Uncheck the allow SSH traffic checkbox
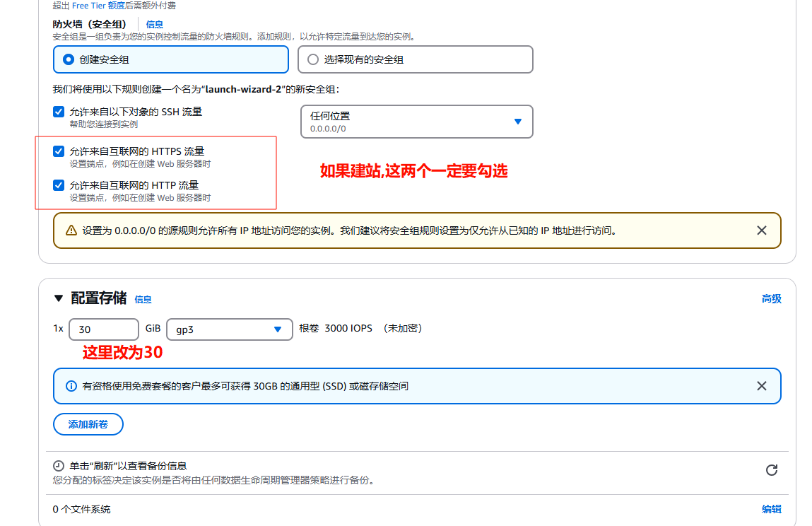The image size is (812, 526). pos(59,112)
